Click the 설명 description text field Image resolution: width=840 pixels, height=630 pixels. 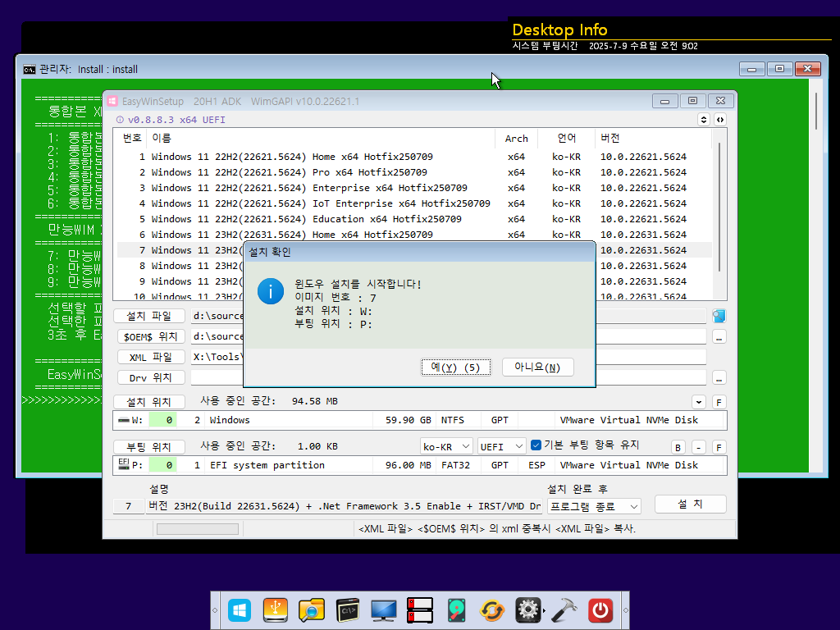(x=344, y=506)
